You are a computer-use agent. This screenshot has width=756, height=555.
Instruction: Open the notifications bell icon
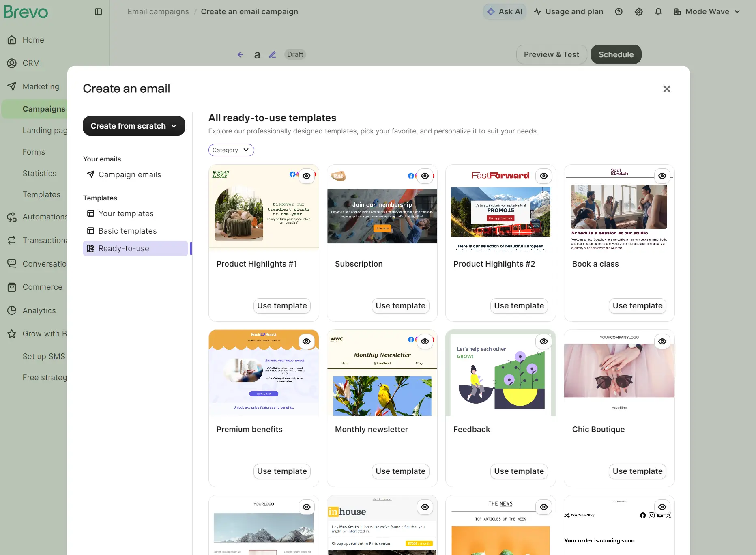pyautogui.click(x=658, y=12)
